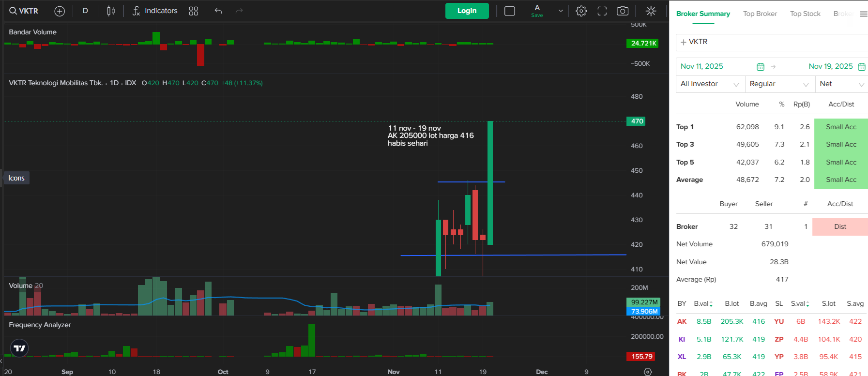868x376 pixels.
Task: Click AK buy lot value 205.3K
Action: coord(731,322)
